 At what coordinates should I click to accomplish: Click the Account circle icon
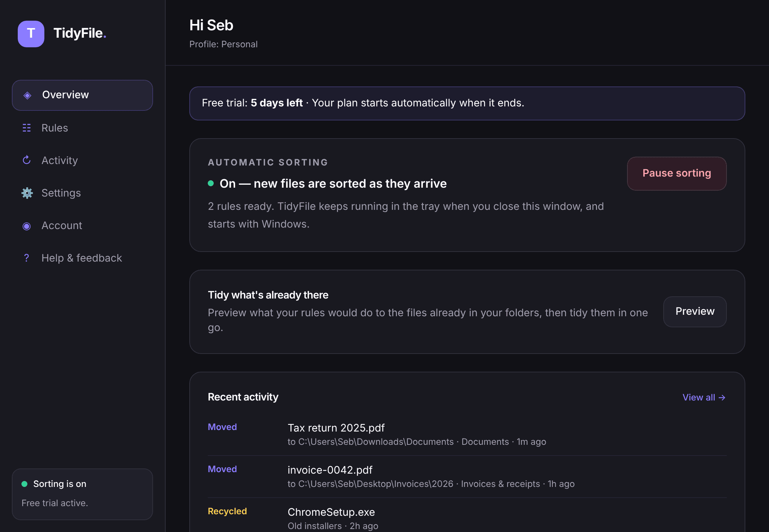[27, 226]
